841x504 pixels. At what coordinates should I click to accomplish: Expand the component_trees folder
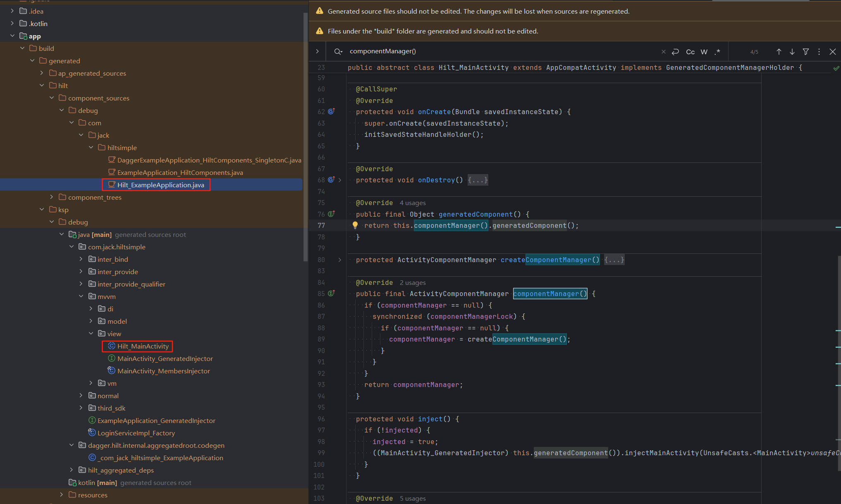(x=51, y=197)
